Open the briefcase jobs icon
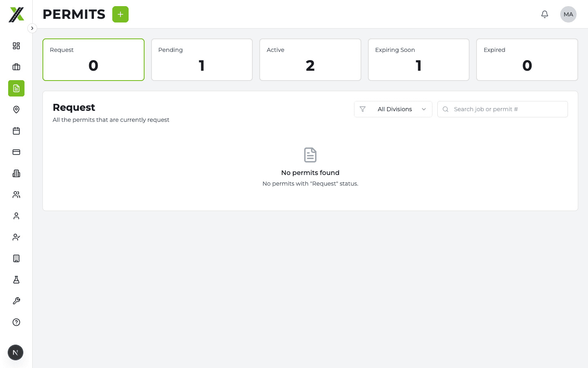 tap(16, 67)
